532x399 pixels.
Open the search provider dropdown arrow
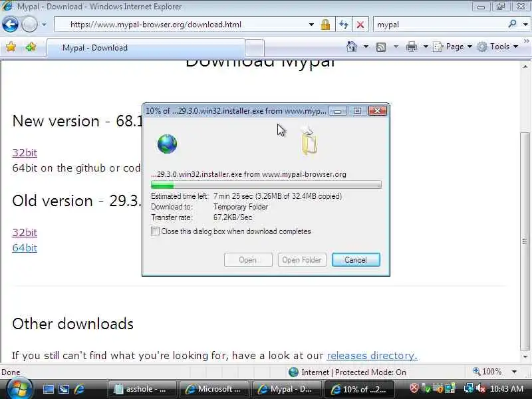click(525, 25)
